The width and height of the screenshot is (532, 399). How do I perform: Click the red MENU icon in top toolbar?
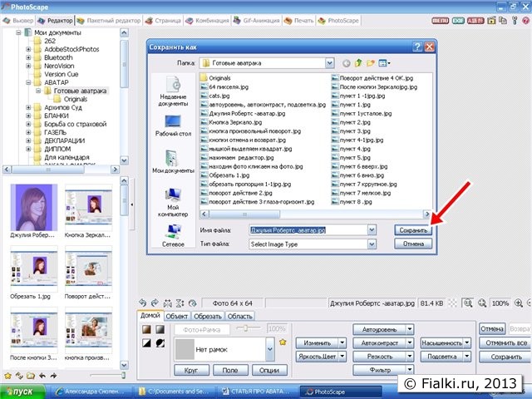pyautogui.click(x=440, y=21)
